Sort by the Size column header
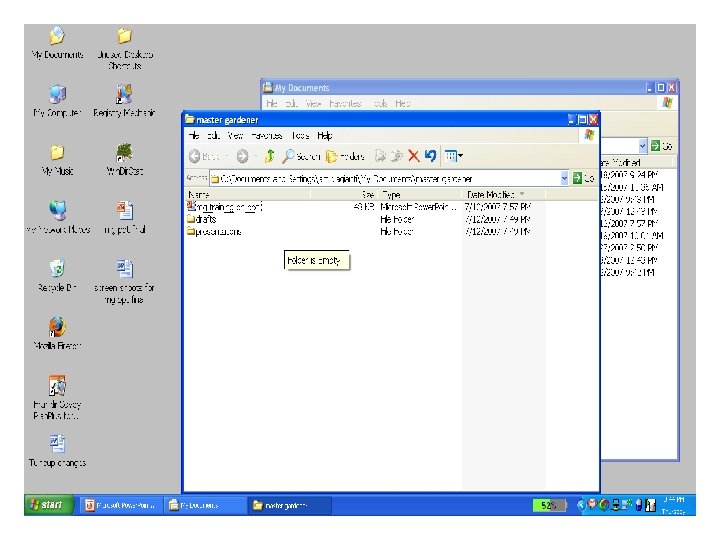Screen dimensions: 720x540 click(344, 194)
